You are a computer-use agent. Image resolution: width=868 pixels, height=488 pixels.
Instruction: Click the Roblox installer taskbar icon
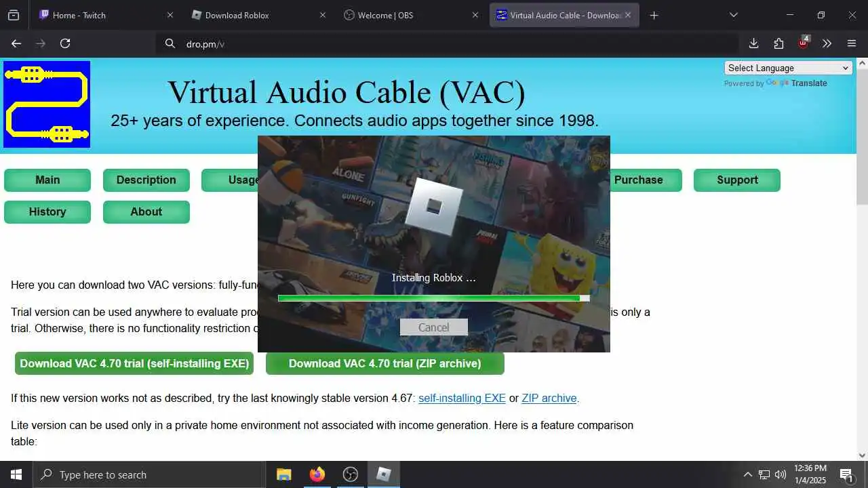click(383, 474)
